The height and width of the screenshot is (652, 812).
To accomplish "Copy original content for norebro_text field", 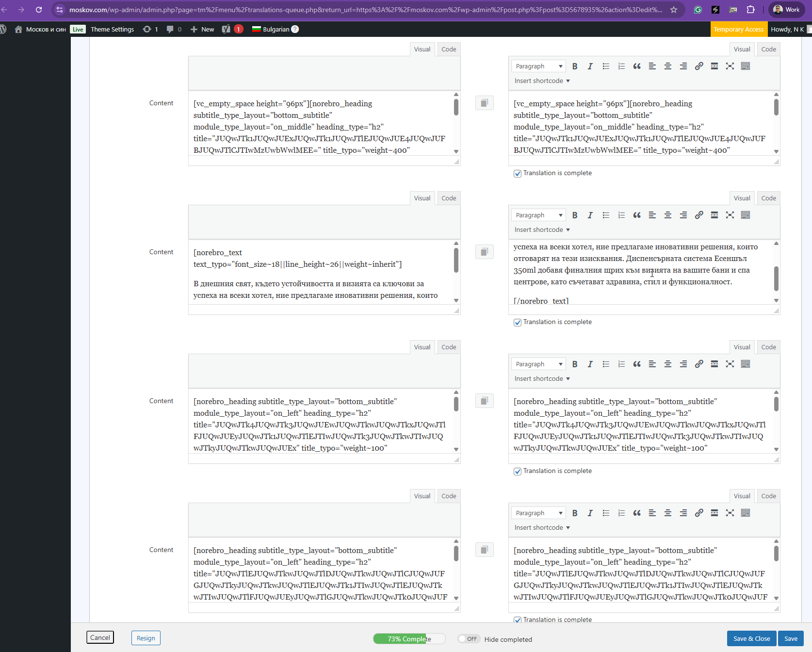I will pos(484,252).
